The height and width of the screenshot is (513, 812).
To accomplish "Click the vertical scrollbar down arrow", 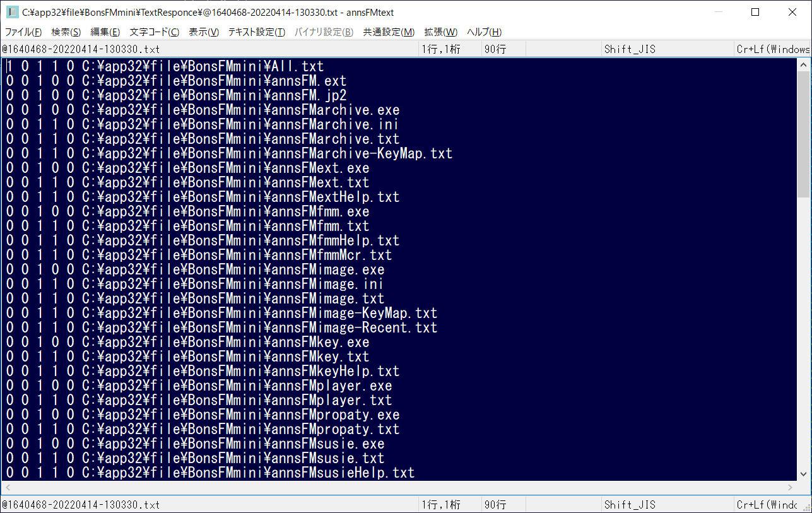I will coord(804,474).
